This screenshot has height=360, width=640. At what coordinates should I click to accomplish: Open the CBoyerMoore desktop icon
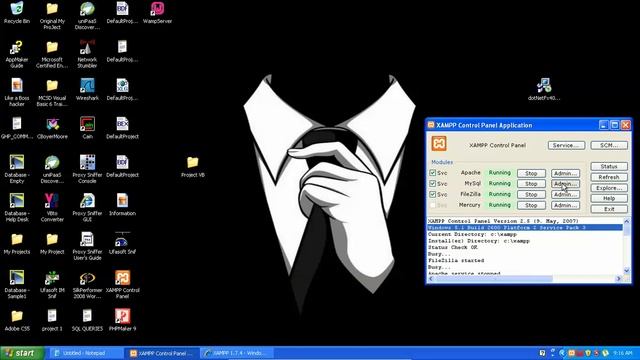click(52, 128)
